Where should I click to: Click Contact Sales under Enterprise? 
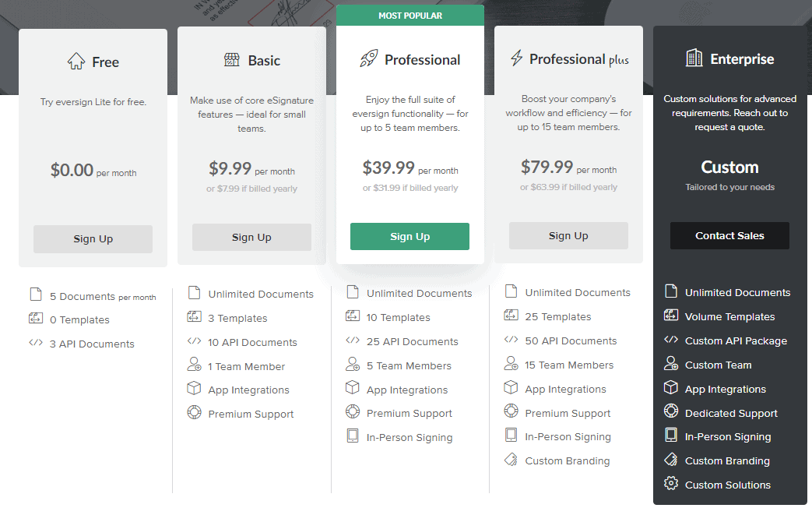pos(729,235)
